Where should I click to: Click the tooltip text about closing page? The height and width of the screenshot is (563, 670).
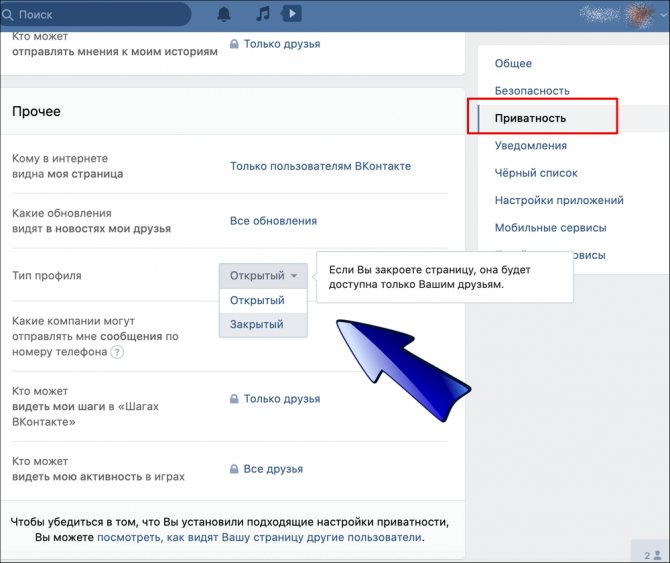coord(429,277)
